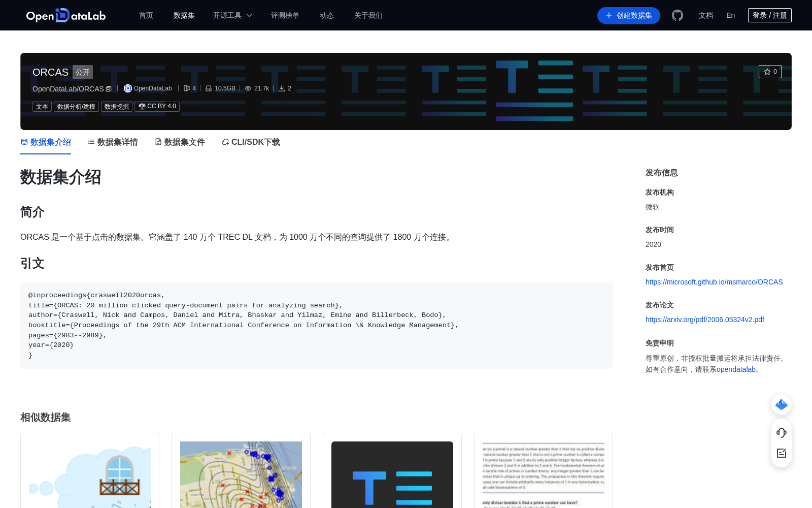Open the customer support headset icon
Screen dimensions: 812x508
coord(782,433)
